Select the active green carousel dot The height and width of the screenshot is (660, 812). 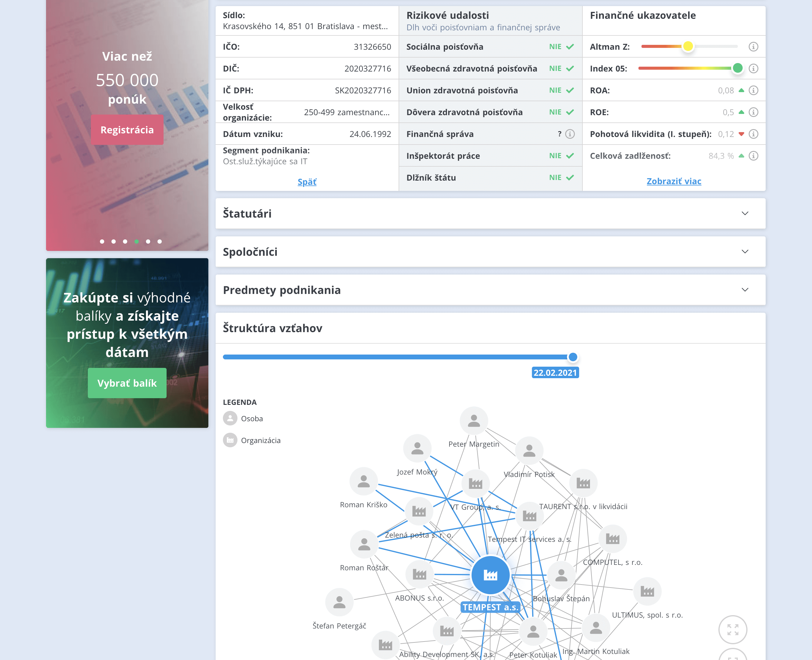click(136, 242)
